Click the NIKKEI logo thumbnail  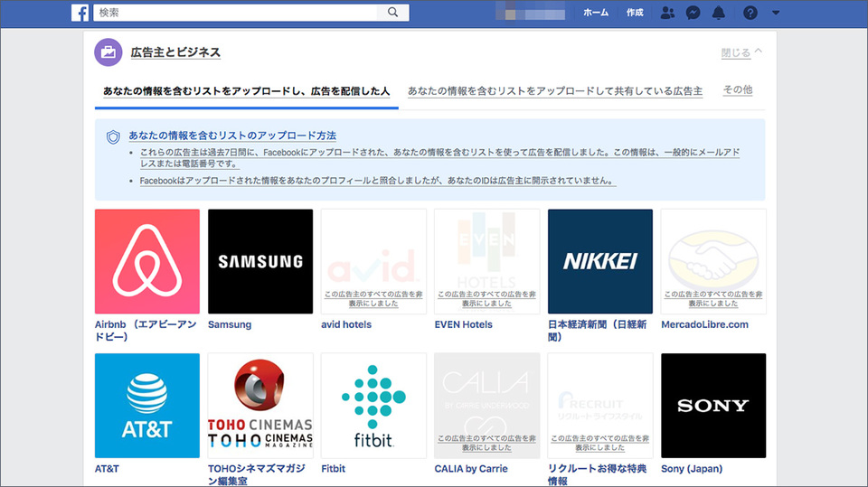pos(600,261)
